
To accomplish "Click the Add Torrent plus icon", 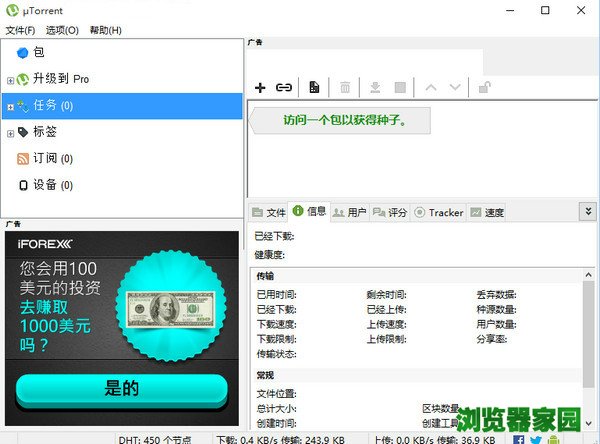I will [260, 88].
